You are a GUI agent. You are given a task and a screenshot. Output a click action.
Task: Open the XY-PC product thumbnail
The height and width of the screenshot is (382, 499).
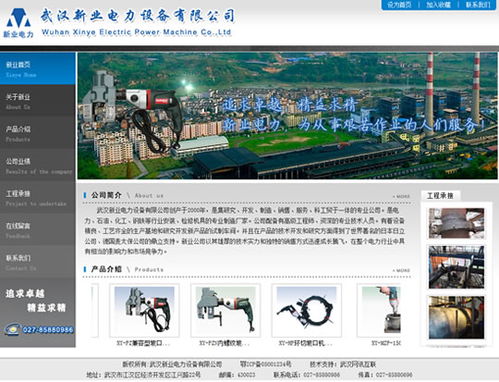[144, 310]
